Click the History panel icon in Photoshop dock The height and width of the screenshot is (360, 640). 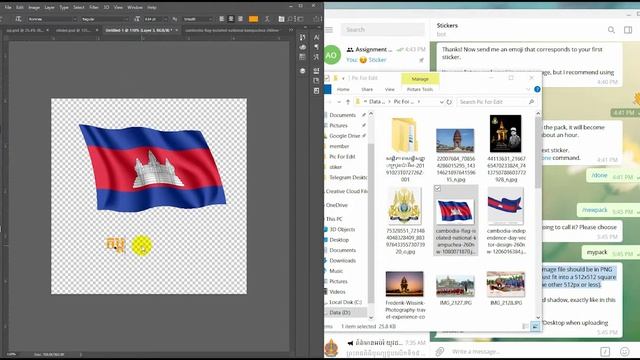[x=302, y=37]
